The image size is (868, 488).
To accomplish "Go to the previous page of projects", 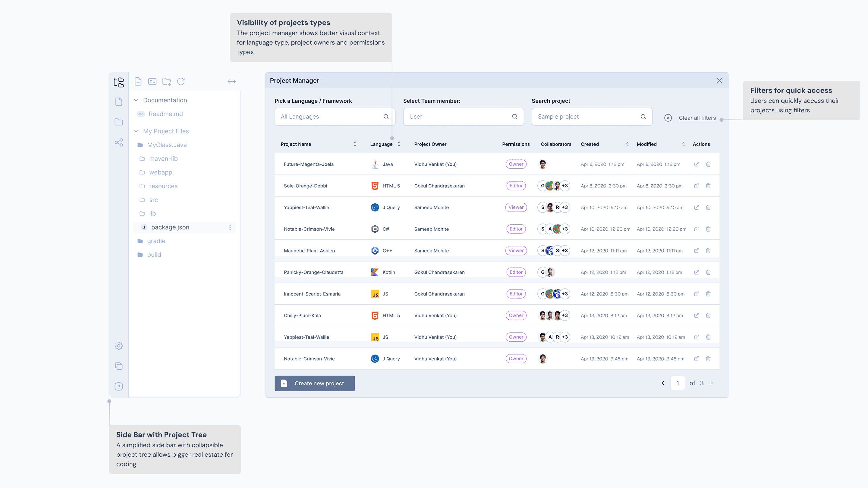I will pos(663,383).
